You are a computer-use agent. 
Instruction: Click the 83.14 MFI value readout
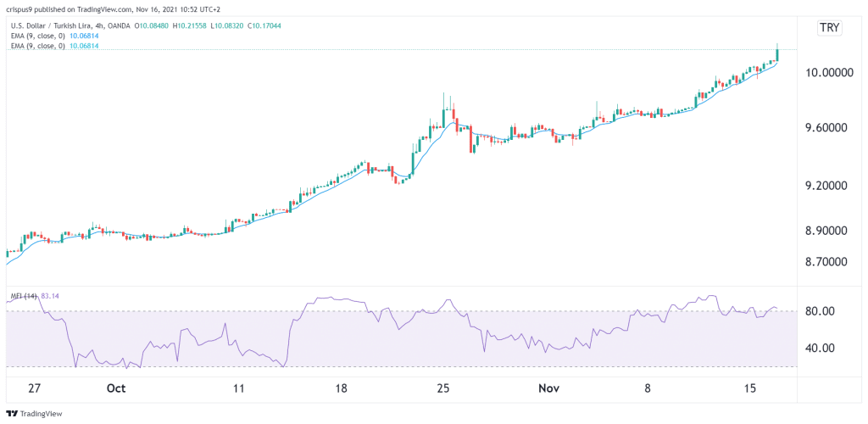click(50, 297)
